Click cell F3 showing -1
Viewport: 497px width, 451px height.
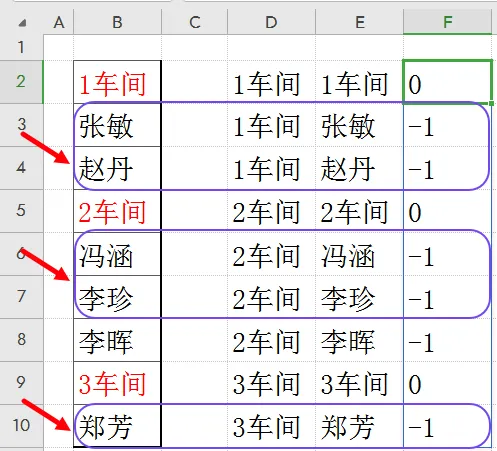click(448, 125)
